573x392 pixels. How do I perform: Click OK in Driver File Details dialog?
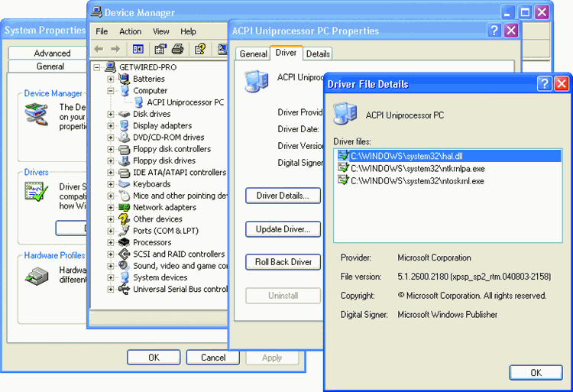coord(536,373)
